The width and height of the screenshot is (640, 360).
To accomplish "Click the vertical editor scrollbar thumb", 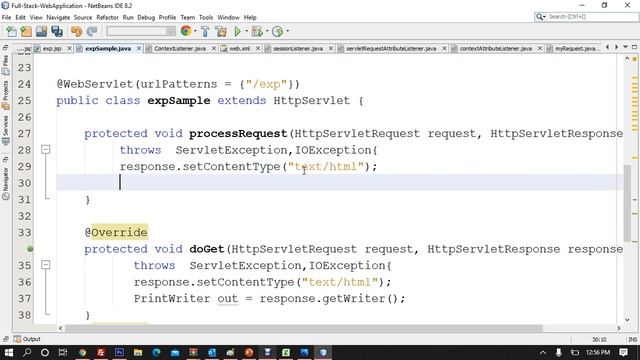I will pyautogui.click(x=627, y=203).
